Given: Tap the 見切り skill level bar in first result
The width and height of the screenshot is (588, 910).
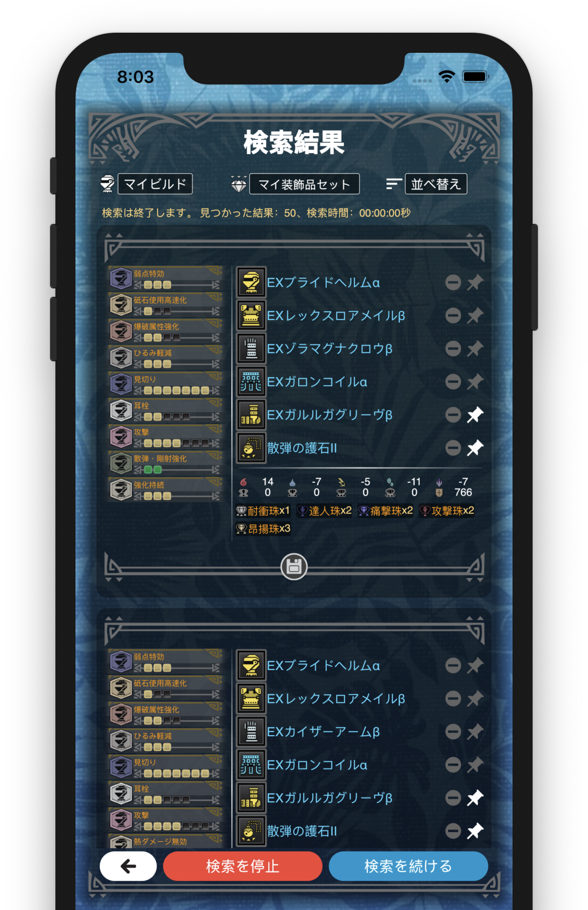Looking at the screenshot, I should [177, 390].
